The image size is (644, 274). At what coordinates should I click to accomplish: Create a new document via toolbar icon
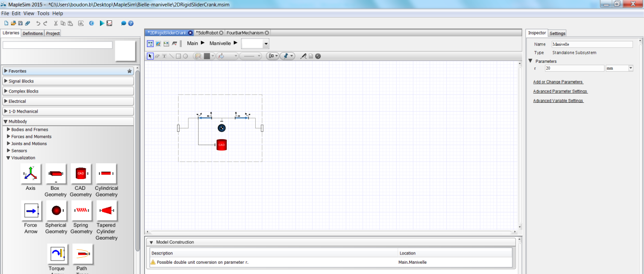point(6,23)
